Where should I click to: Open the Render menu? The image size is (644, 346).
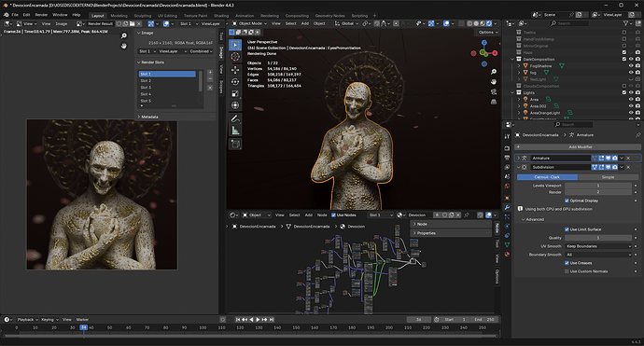click(x=41, y=15)
